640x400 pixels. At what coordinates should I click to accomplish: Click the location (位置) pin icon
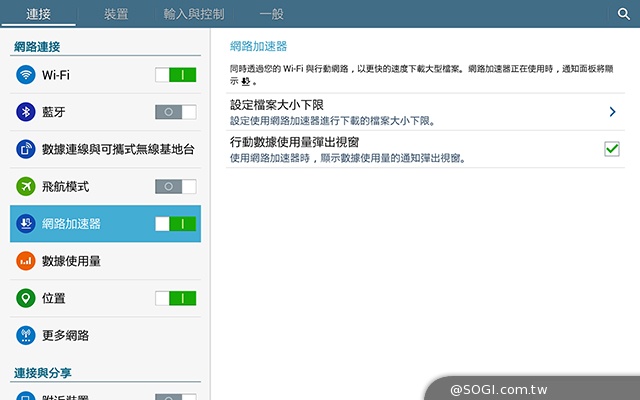click(x=26, y=298)
